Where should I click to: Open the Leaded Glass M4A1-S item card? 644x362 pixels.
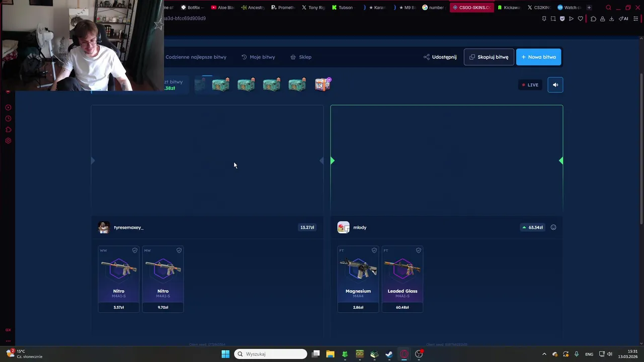(403, 279)
